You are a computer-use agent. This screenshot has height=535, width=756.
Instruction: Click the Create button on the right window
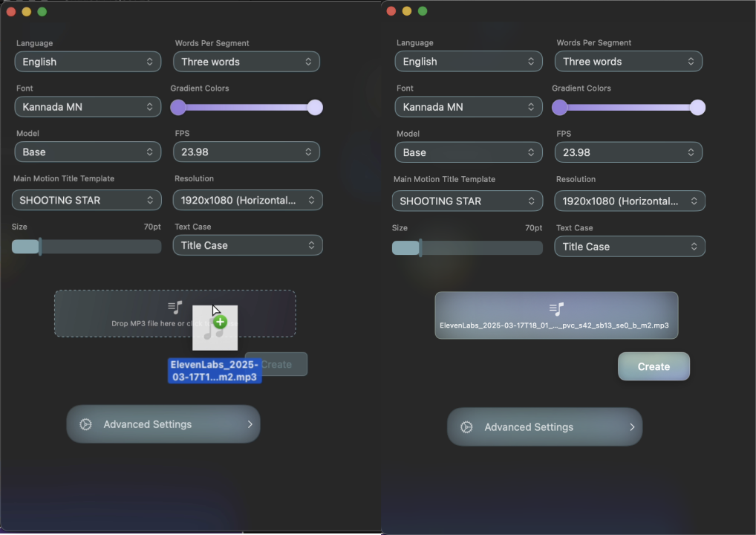click(x=653, y=366)
